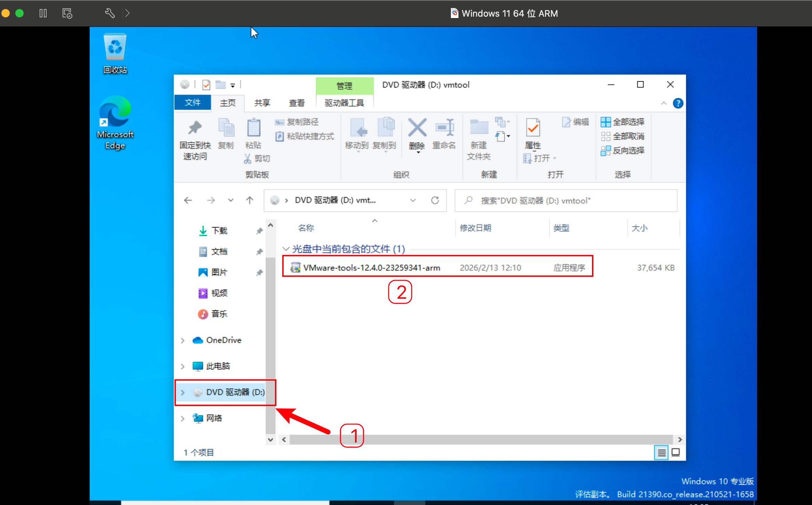The image size is (812, 505).
Task: Click the Up one level arrow
Action: (x=250, y=200)
